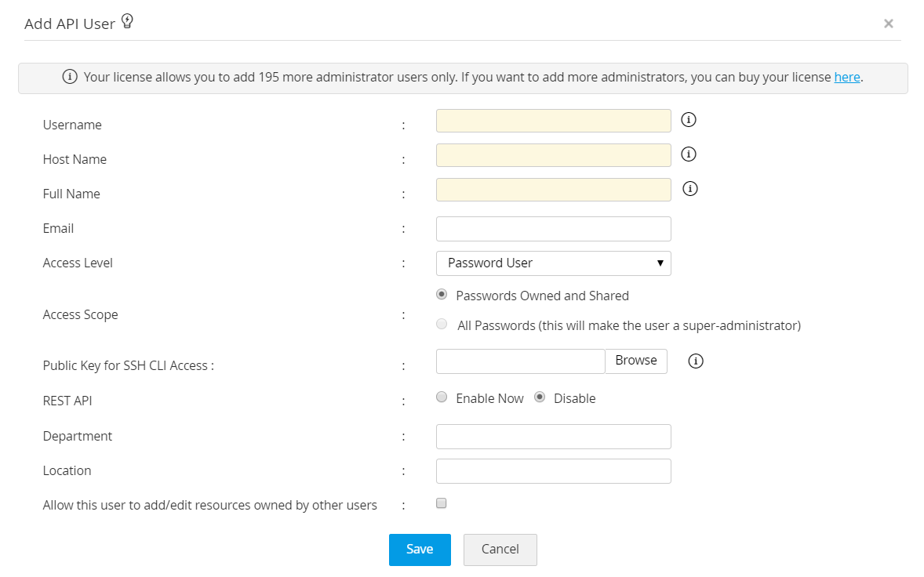Click the Department text box
The width and height of the screenshot is (924, 577).
click(x=553, y=437)
